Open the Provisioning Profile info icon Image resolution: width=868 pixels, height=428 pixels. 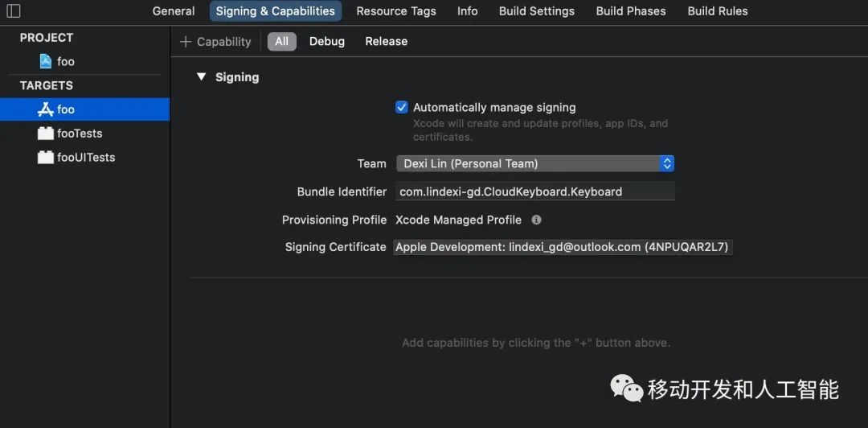(x=536, y=220)
